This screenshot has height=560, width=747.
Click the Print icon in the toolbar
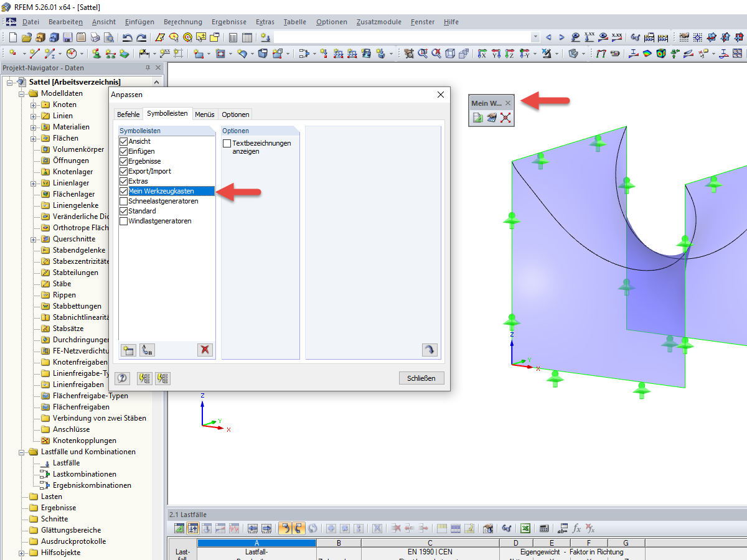point(95,37)
